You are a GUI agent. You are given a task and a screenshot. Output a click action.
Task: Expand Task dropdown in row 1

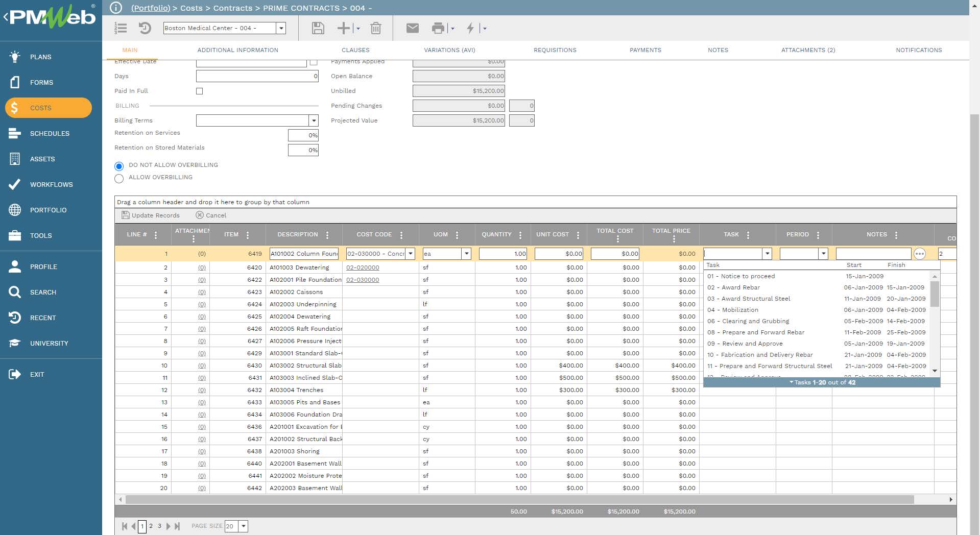[767, 254]
